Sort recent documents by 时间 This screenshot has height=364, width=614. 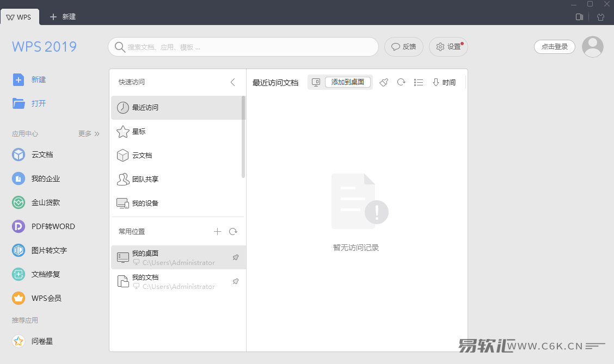tap(444, 82)
